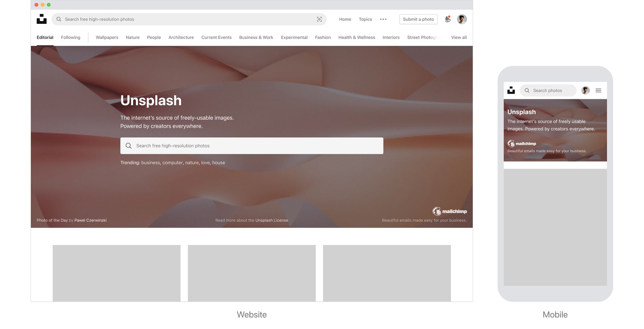Open Topics in header navigation
This screenshot has width=644, height=329.
tap(365, 19)
